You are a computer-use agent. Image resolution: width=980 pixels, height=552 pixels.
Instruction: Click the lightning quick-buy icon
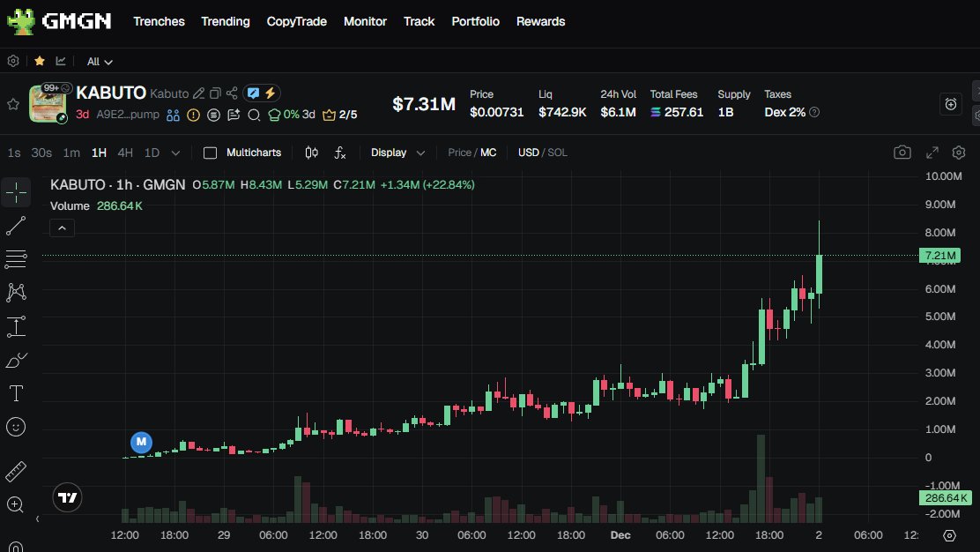tap(270, 93)
